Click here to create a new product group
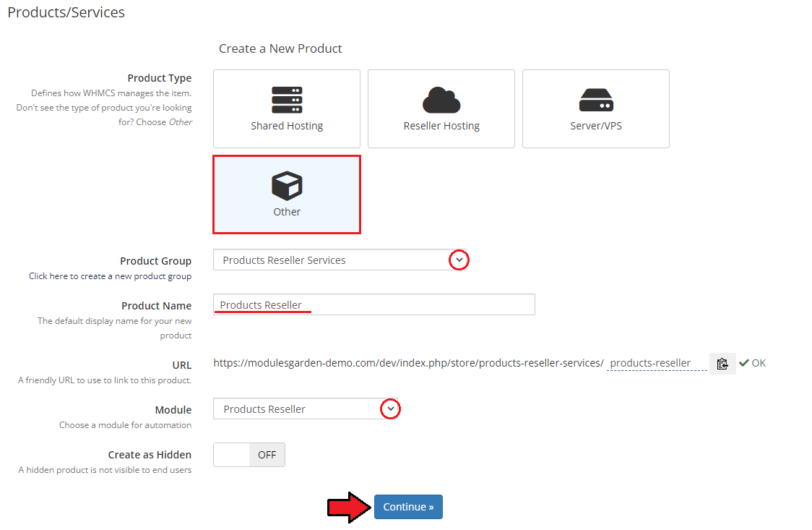812x530 pixels. coord(111,276)
